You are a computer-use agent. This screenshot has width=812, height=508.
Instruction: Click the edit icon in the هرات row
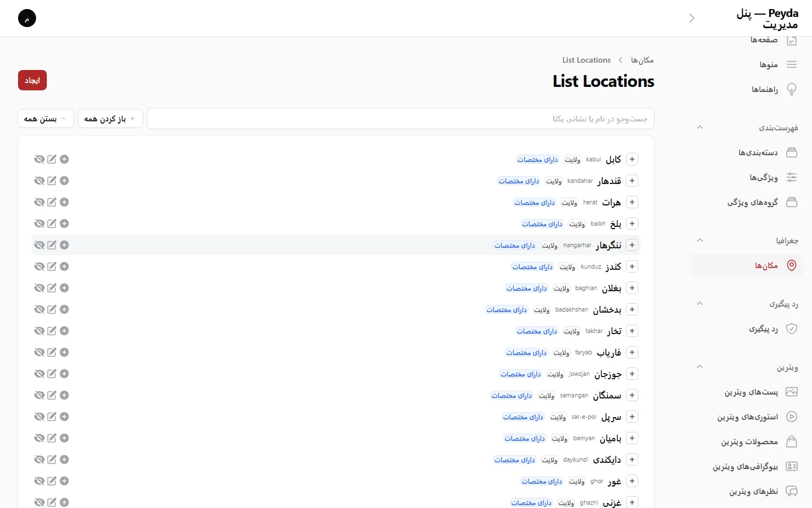[x=52, y=202]
